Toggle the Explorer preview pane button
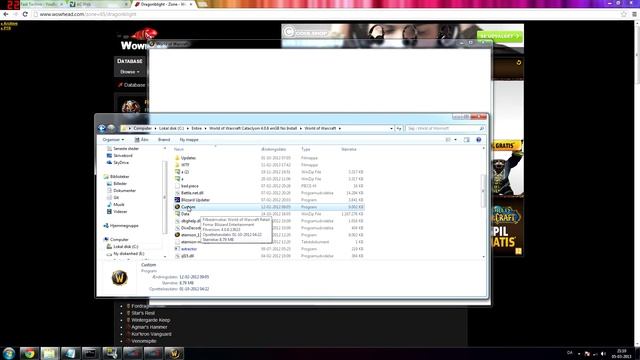The width and height of the screenshot is (640, 360). pyautogui.click(x=467, y=140)
